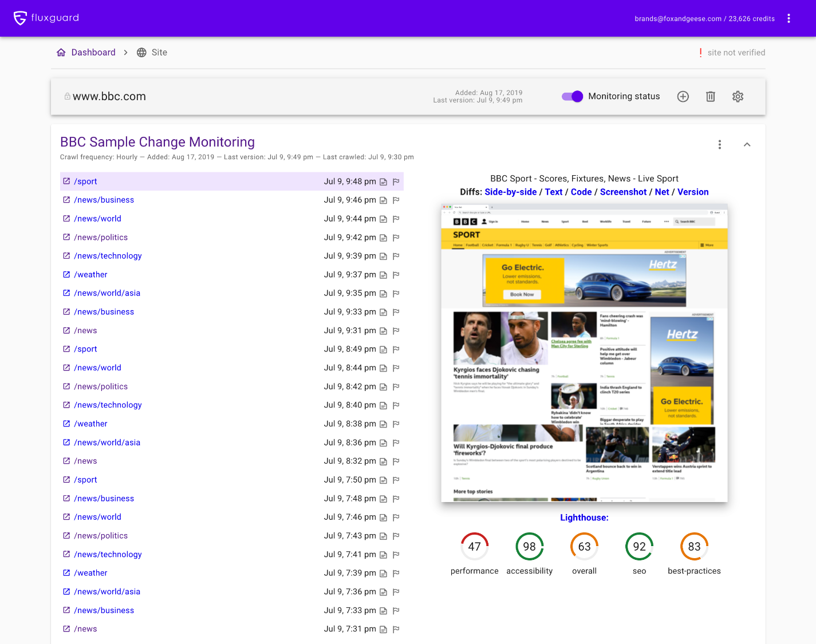The width and height of the screenshot is (816, 644).
Task: Open BBC Sample Change Monitoring title link
Action: click(157, 142)
